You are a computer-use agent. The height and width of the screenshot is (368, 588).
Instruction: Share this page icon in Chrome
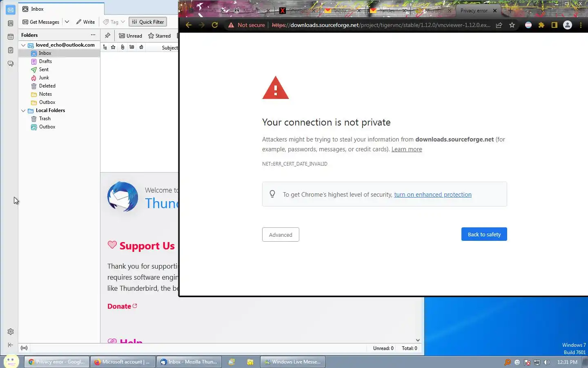click(499, 25)
